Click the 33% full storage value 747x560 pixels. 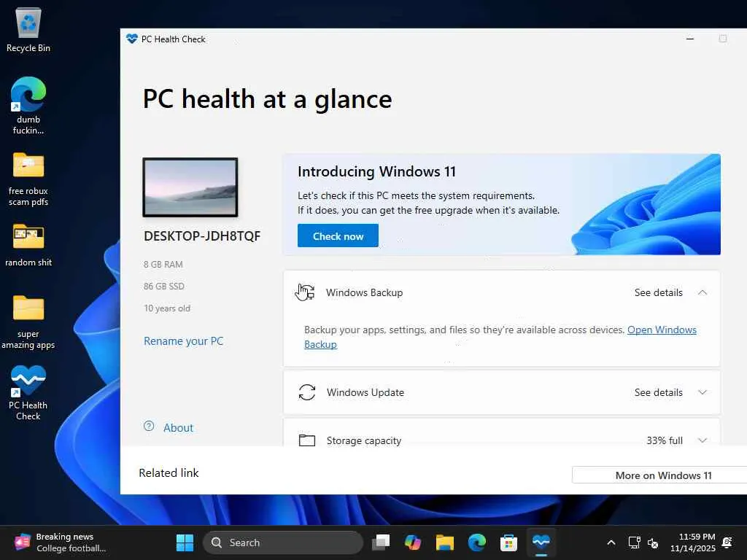pos(664,440)
